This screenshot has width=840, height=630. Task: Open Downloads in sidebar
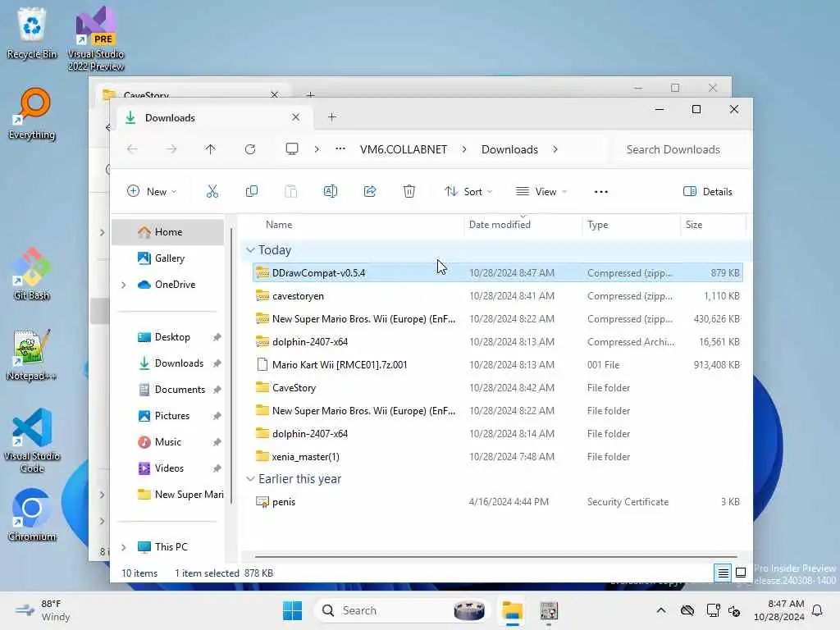pos(178,363)
